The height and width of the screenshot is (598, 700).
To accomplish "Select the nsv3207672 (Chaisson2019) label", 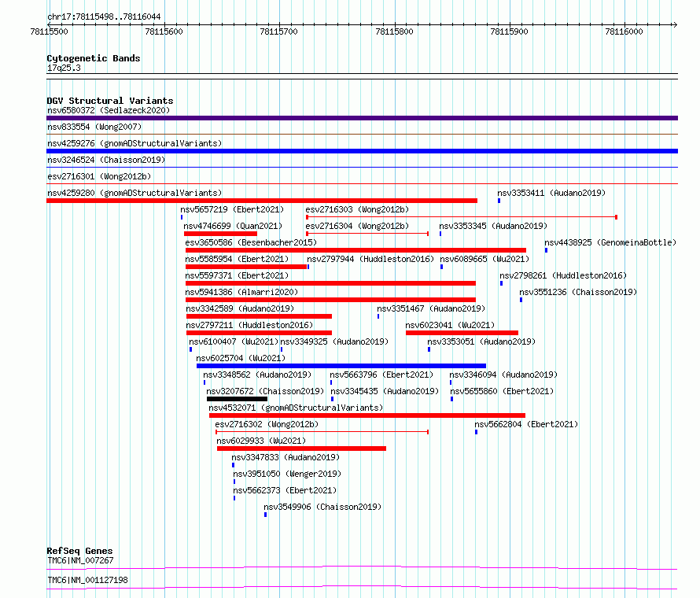I will (x=265, y=391).
